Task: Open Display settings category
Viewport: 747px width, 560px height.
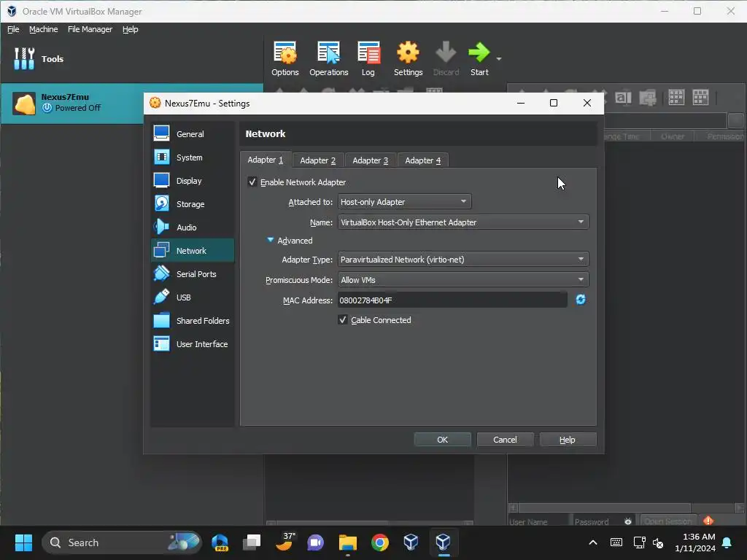Action: coord(193,181)
